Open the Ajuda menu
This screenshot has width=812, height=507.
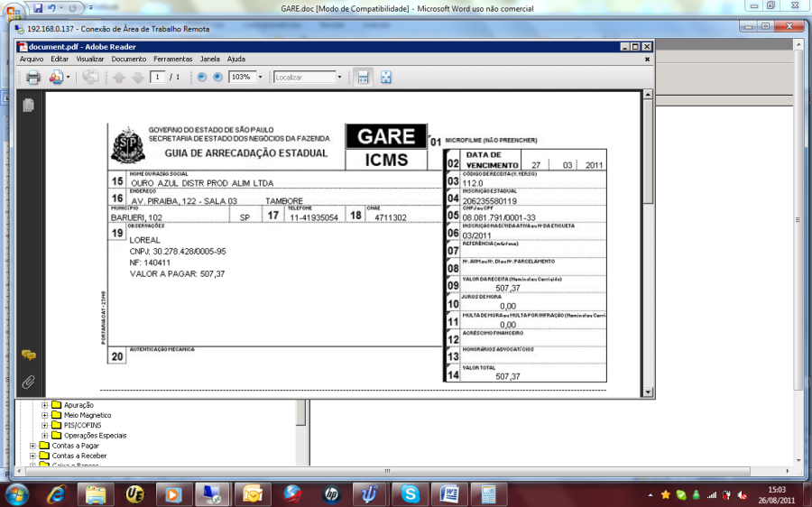236,59
